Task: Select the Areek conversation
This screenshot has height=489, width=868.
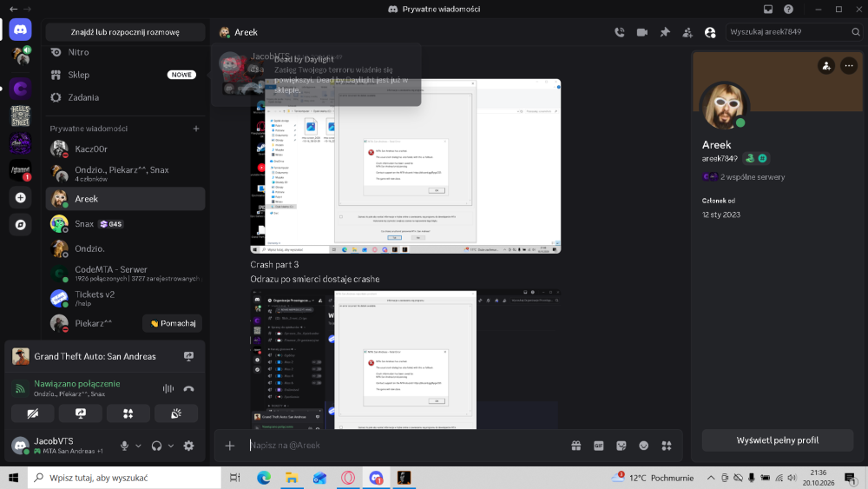Action: tap(125, 199)
